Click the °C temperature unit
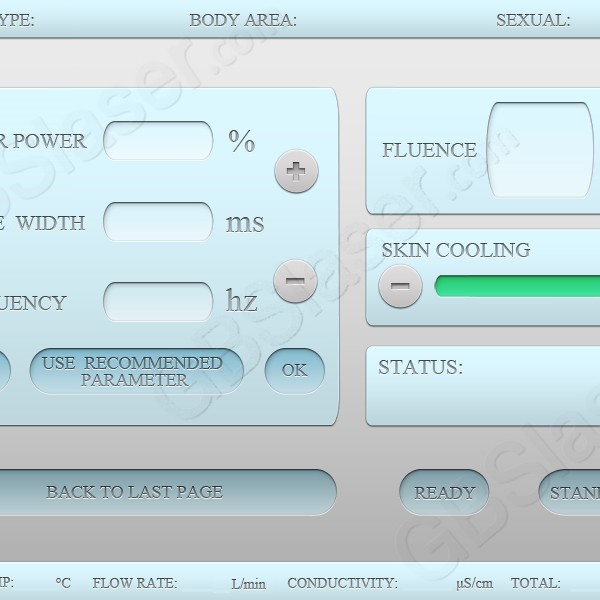Image resolution: width=600 pixels, height=600 pixels. click(x=63, y=583)
